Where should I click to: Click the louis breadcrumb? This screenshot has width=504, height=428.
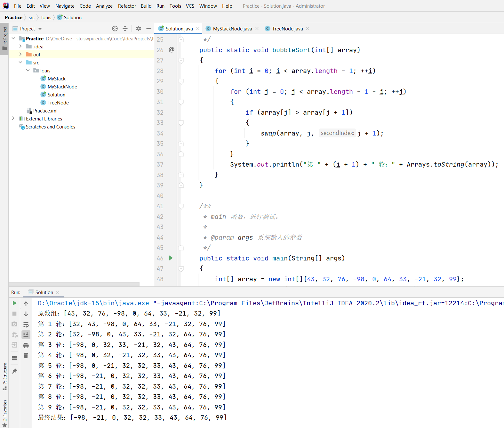click(46, 17)
